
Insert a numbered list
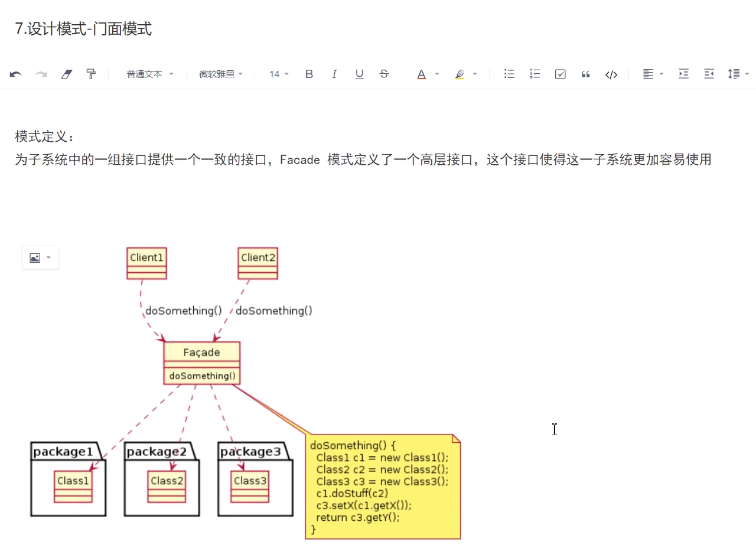tap(535, 74)
